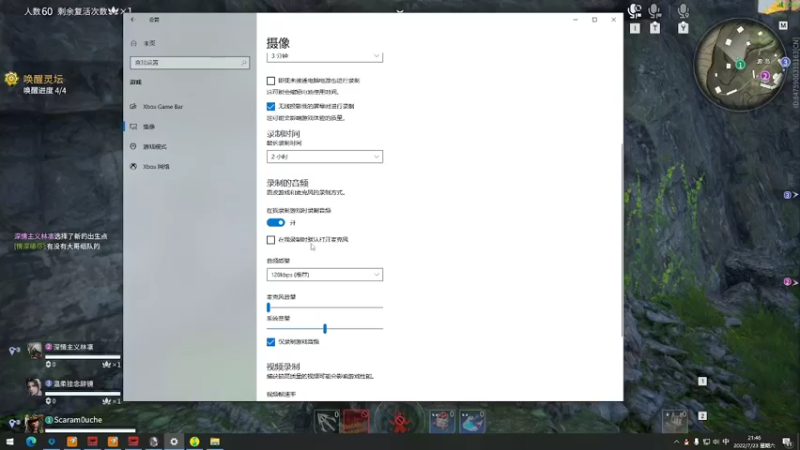
Task: Open File Explorer from the taskbar
Action: click(x=215, y=441)
